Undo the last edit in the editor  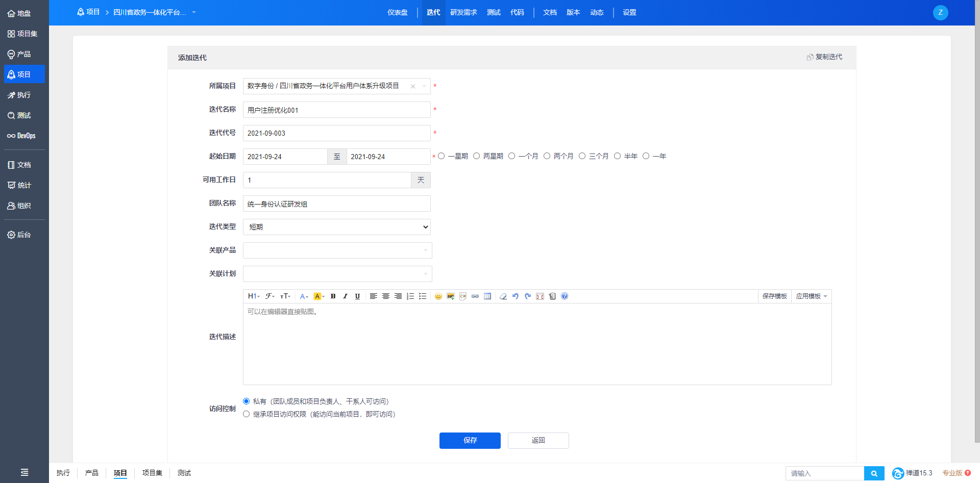tap(516, 296)
